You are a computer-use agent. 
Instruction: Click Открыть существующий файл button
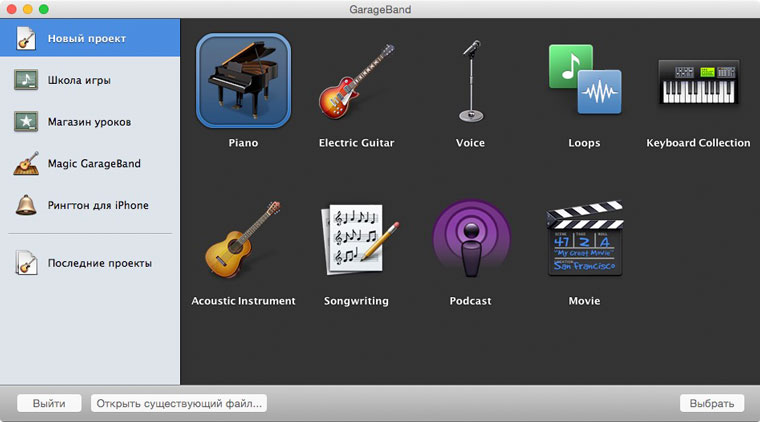click(179, 403)
